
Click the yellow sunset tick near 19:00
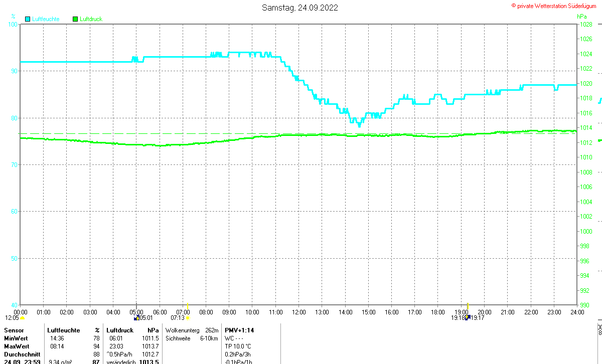pyautogui.click(x=467, y=305)
